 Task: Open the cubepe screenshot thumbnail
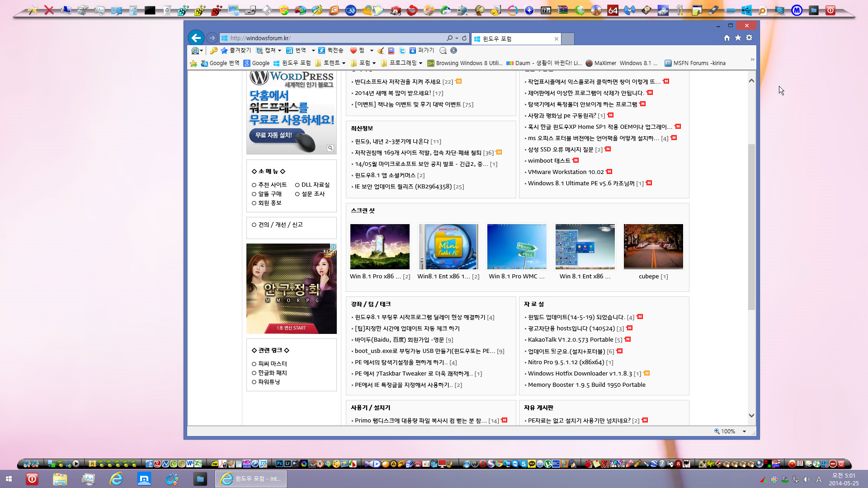(653, 247)
